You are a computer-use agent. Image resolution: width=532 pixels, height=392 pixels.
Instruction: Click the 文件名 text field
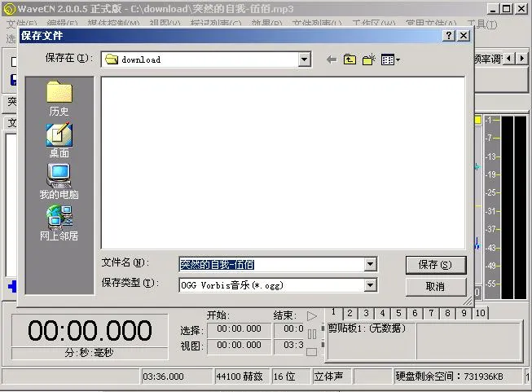271,264
